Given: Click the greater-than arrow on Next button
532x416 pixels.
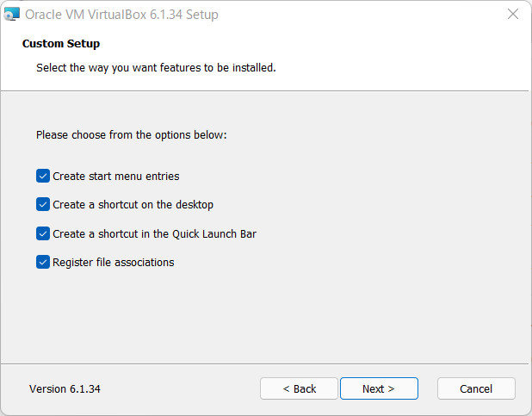Looking at the screenshot, I should [x=391, y=388].
